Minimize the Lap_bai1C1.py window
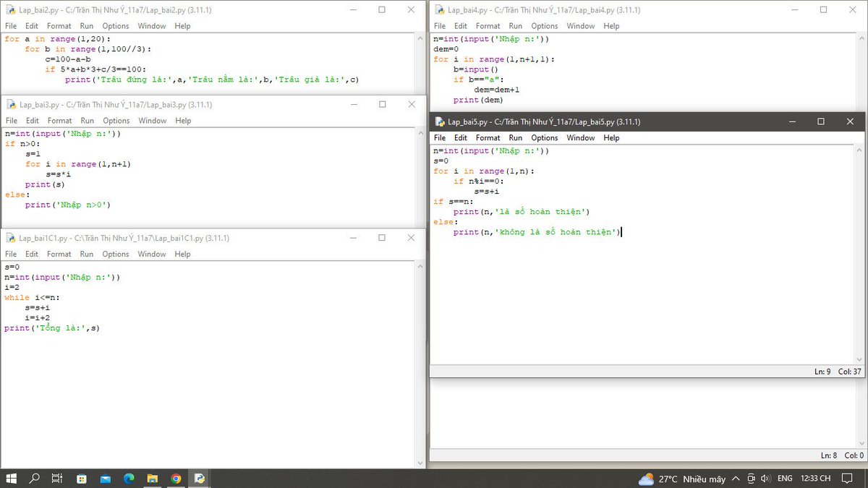This screenshot has height=488, width=868. pos(352,238)
